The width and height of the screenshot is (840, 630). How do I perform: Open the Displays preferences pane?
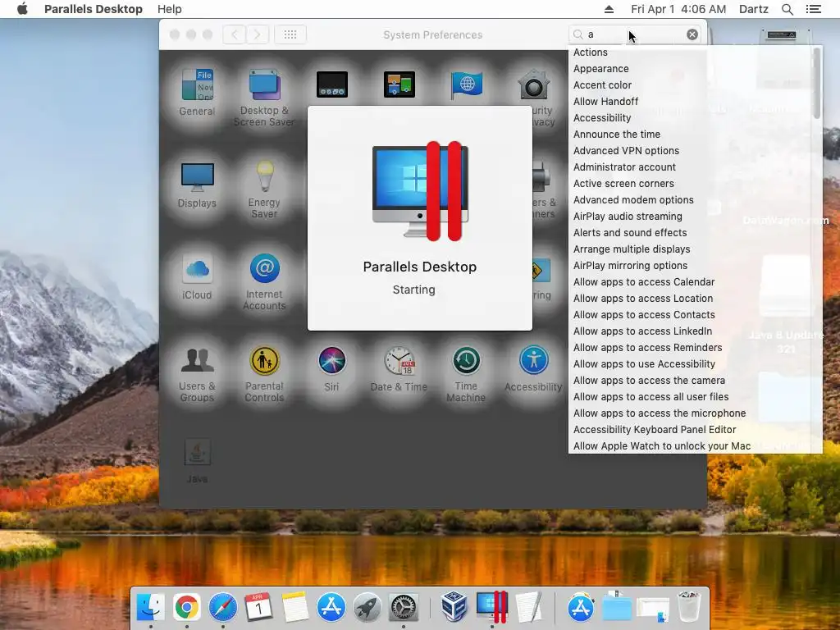(197, 185)
